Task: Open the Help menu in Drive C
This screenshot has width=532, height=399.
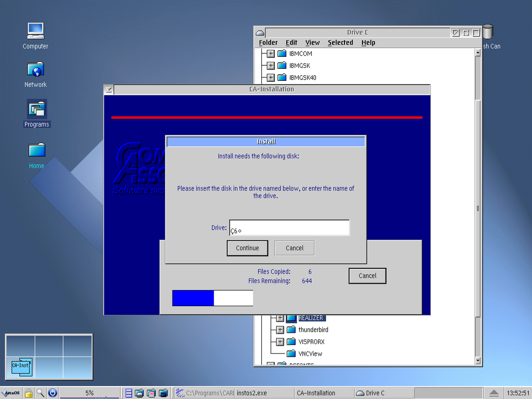Action: 368,42
